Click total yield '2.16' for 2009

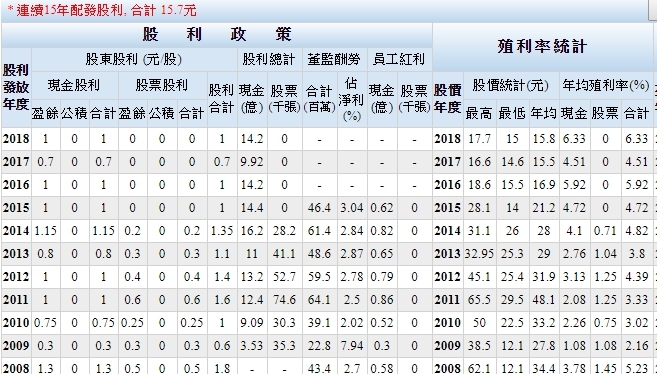click(x=637, y=346)
